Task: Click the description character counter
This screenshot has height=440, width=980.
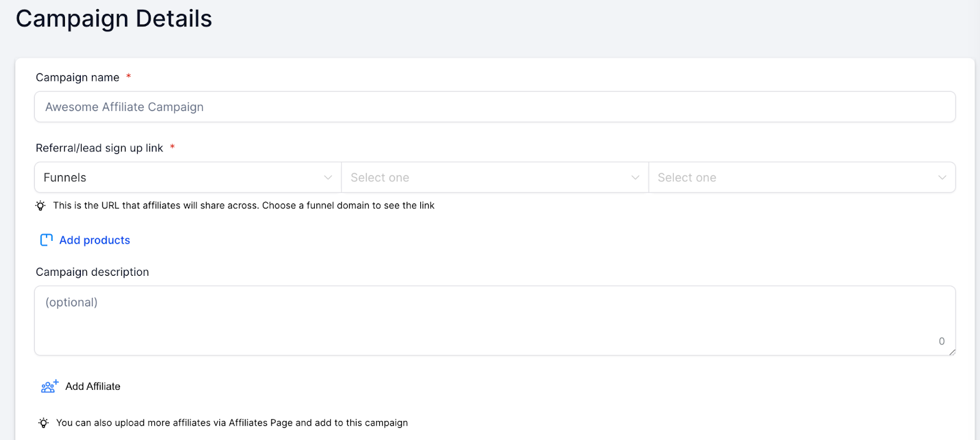Action: click(x=941, y=341)
